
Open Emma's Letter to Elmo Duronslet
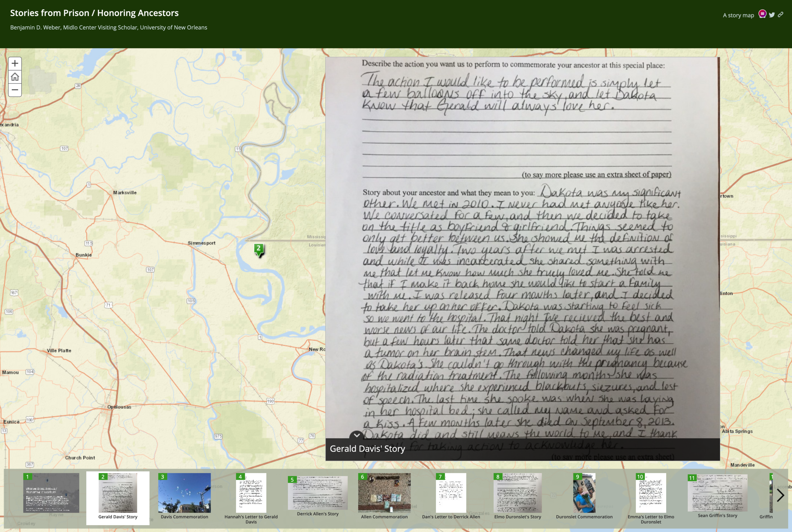click(x=650, y=493)
